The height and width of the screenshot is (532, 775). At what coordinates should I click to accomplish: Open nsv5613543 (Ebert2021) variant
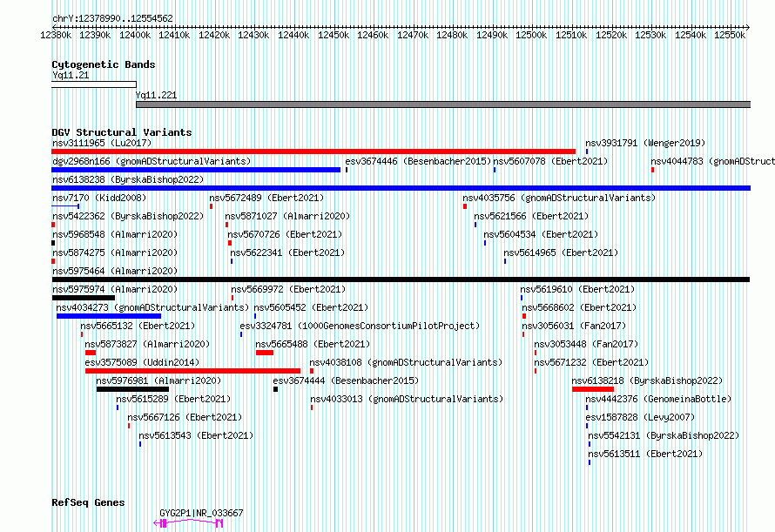click(x=196, y=435)
